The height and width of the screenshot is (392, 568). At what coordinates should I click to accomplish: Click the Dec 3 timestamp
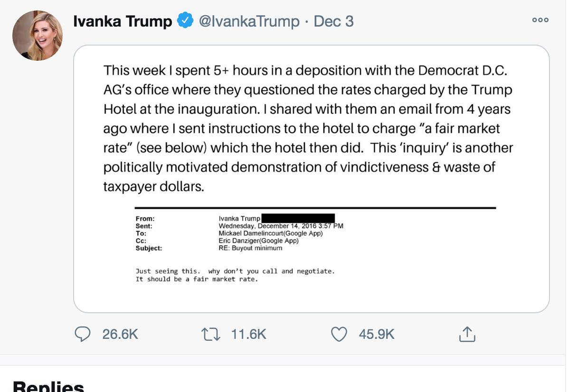tap(334, 21)
